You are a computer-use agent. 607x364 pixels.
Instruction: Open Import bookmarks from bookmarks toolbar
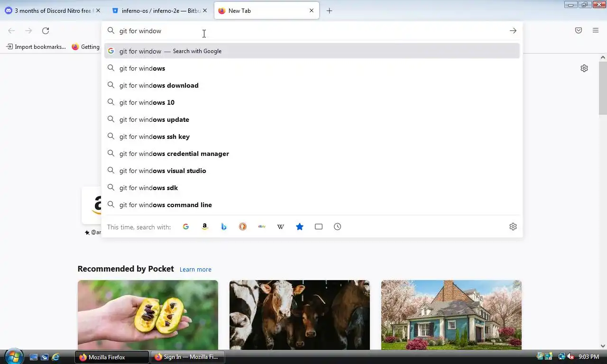[36, 47]
